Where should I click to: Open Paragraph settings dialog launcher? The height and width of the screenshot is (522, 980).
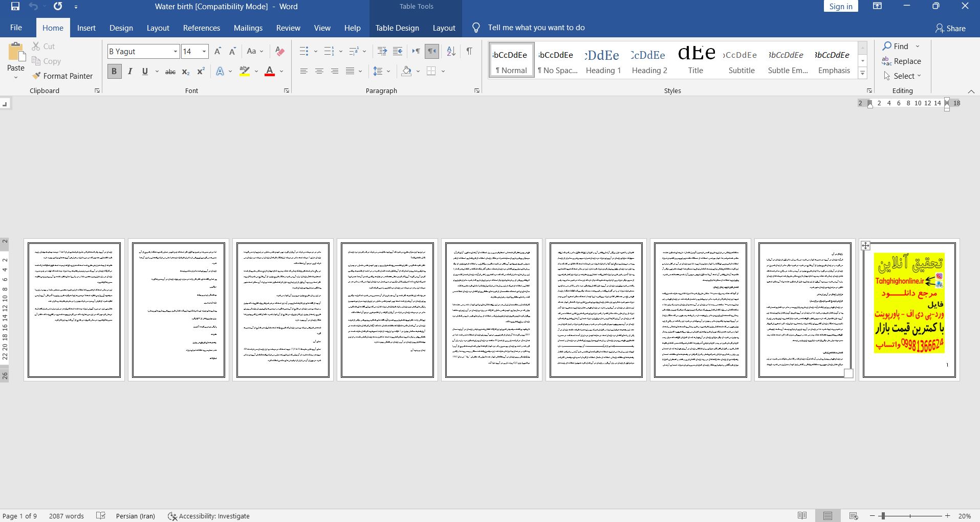pyautogui.click(x=477, y=90)
